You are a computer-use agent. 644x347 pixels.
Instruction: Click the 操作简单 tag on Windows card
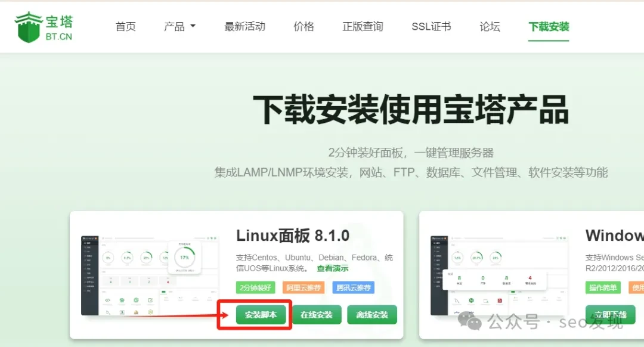[603, 288]
